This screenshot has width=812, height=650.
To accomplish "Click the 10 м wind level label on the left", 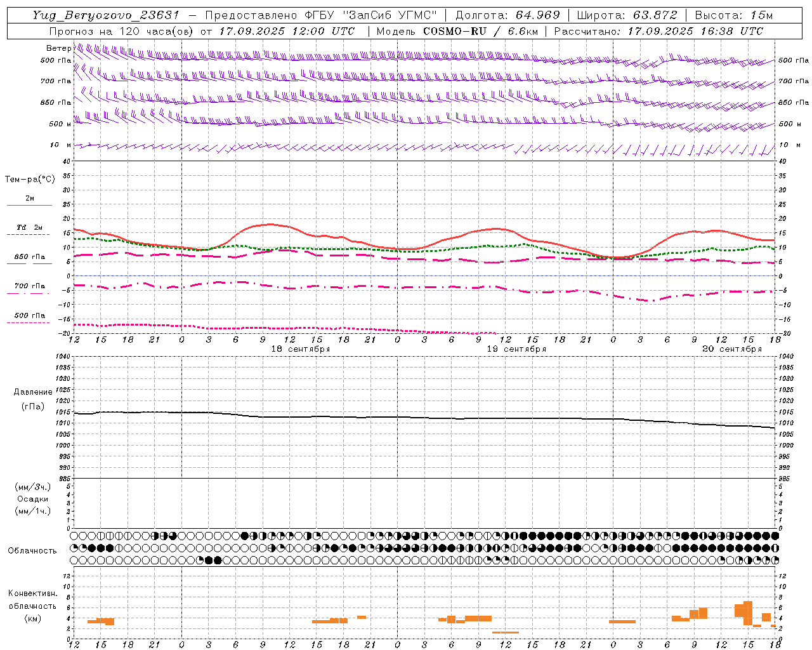I will tap(61, 145).
